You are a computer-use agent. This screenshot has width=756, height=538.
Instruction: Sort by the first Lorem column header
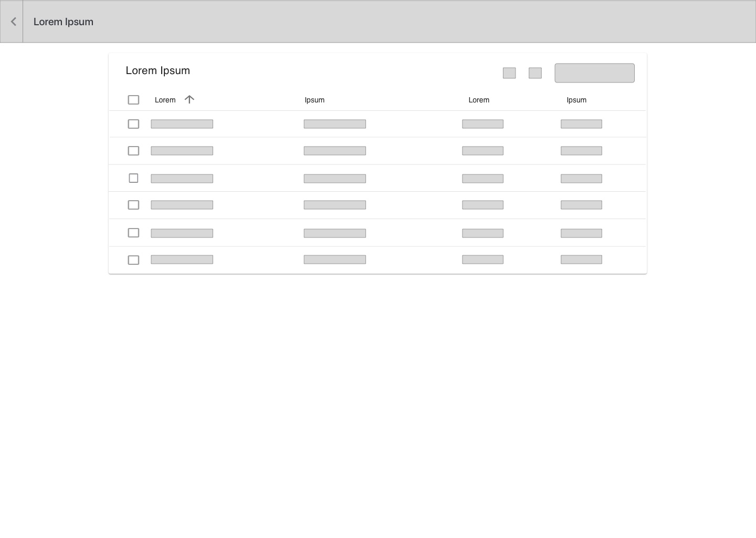[x=165, y=100]
